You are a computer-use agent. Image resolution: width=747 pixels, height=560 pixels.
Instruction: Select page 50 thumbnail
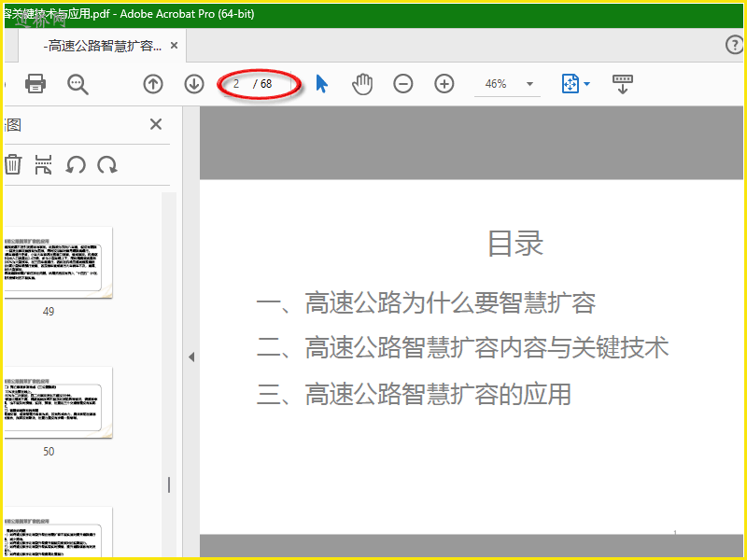point(58,402)
